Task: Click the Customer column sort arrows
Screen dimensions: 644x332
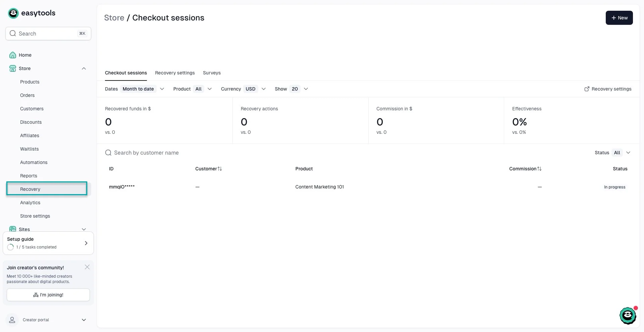Action: pyautogui.click(x=220, y=169)
